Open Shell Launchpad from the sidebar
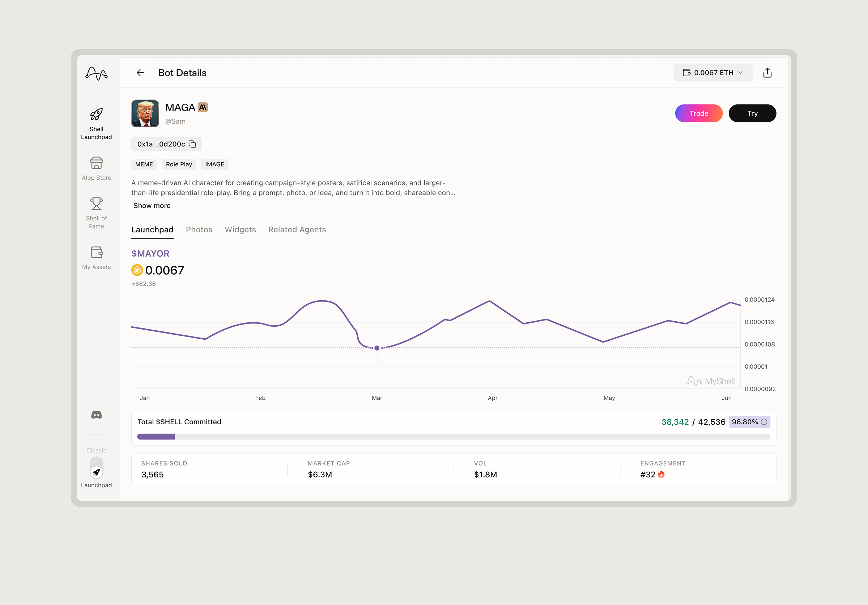The width and height of the screenshot is (868, 605). (x=97, y=124)
